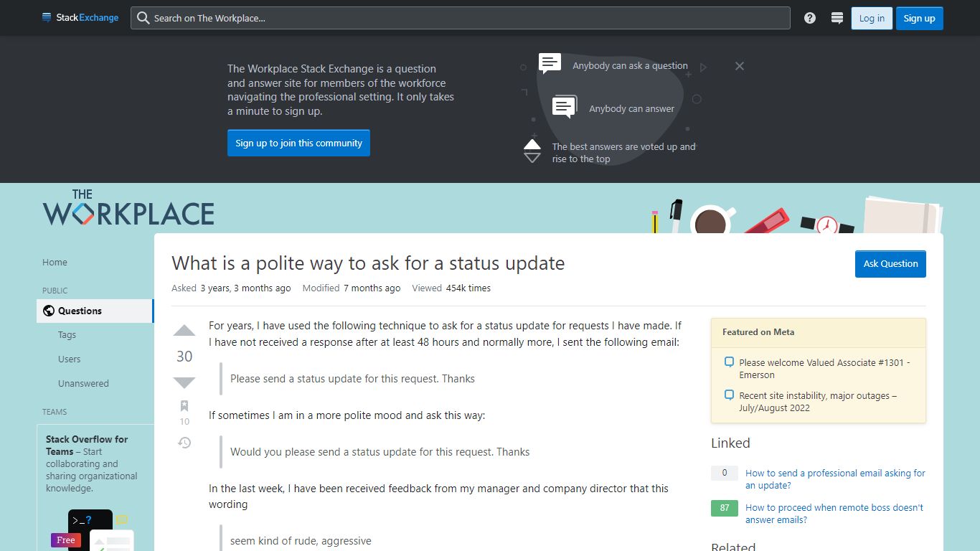Image resolution: width=980 pixels, height=551 pixels.
Task: Downvote the question
Action: click(184, 382)
